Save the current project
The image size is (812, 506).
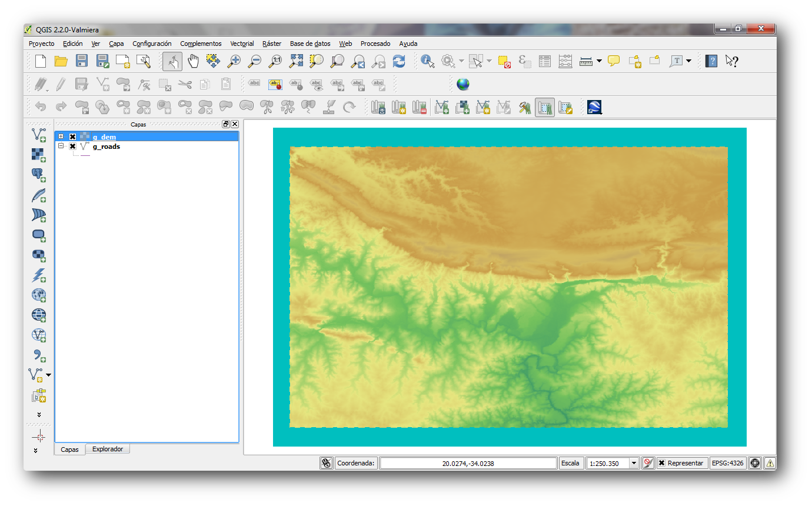[x=82, y=61]
